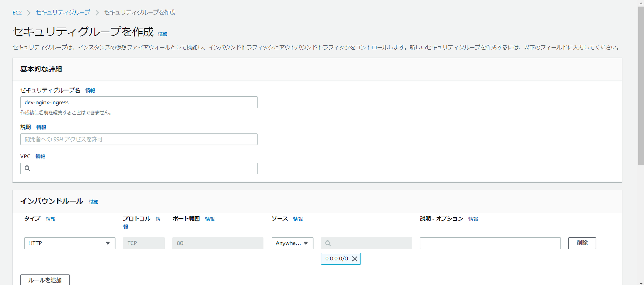The width and height of the screenshot is (644, 285).
Task: Open 情報 link beside ポート範囲 column
Action: tap(210, 219)
